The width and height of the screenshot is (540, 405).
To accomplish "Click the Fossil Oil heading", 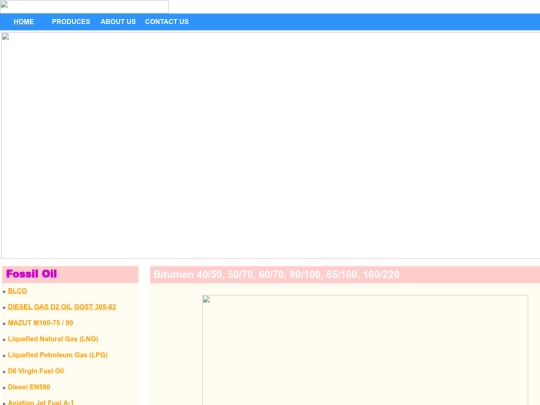I will (31, 274).
